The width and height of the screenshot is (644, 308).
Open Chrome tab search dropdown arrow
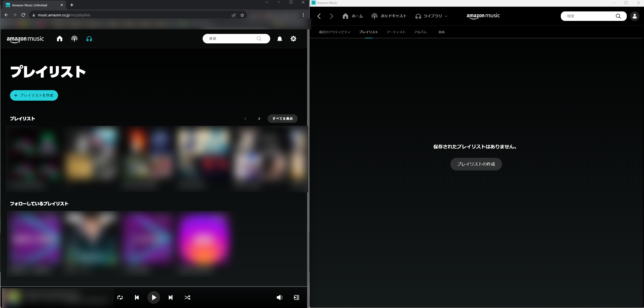(x=267, y=2)
